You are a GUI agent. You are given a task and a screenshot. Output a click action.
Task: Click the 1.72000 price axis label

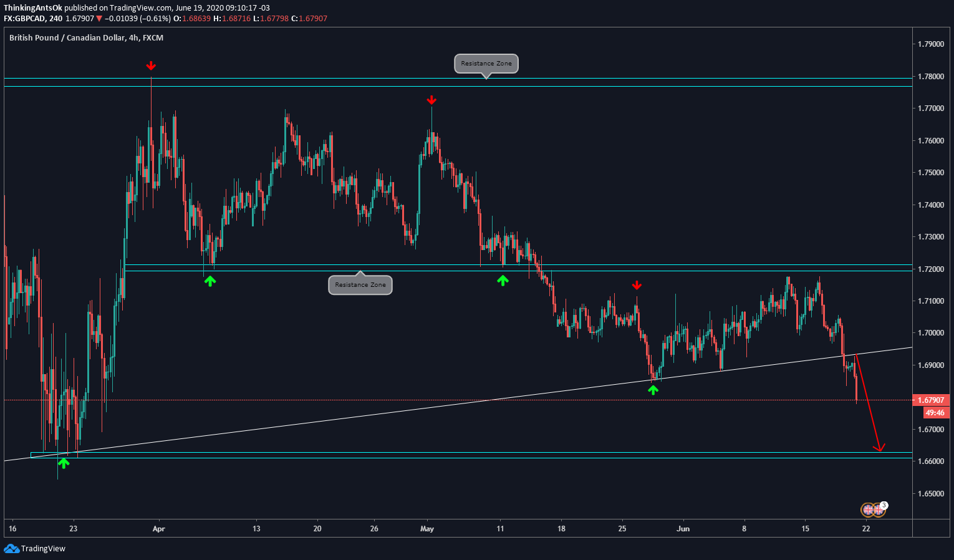point(930,269)
